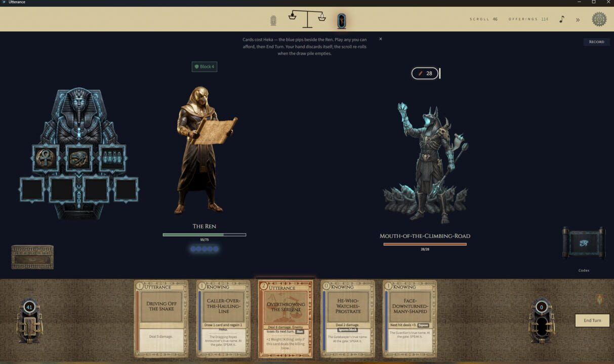This screenshot has height=364, width=614.
Task: Target the Mouth-of-the-Climbing-Road enemy
Action: coord(425,163)
